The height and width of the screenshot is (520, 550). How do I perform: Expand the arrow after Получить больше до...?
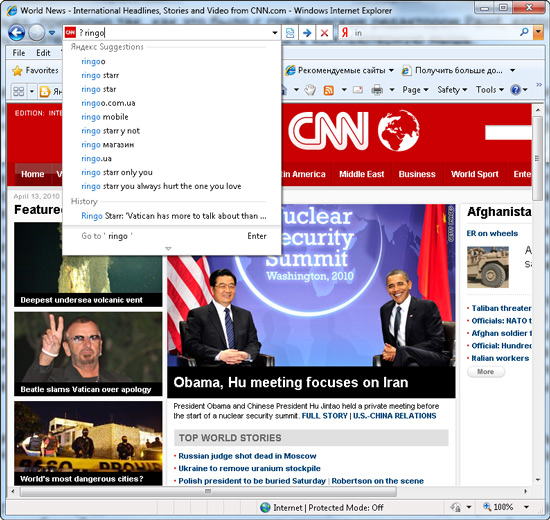pyautogui.click(x=512, y=71)
